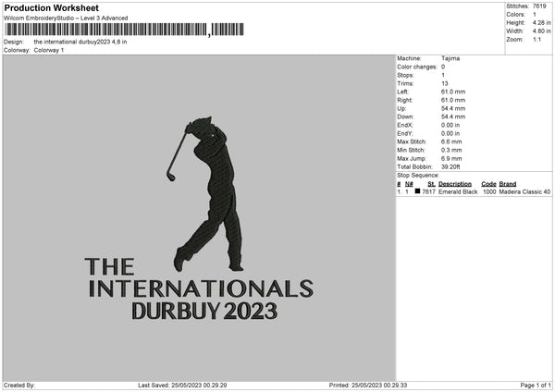
Task: Click the Zoom value 1:1
Action: [536, 40]
